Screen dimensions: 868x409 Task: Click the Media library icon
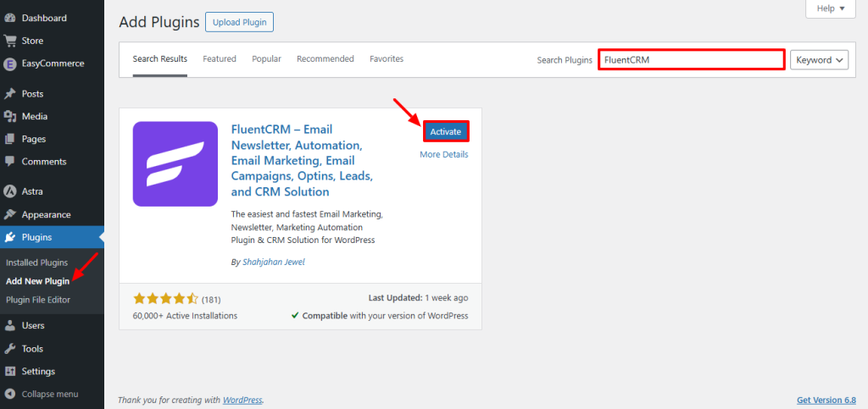click(x=9, y=117)
